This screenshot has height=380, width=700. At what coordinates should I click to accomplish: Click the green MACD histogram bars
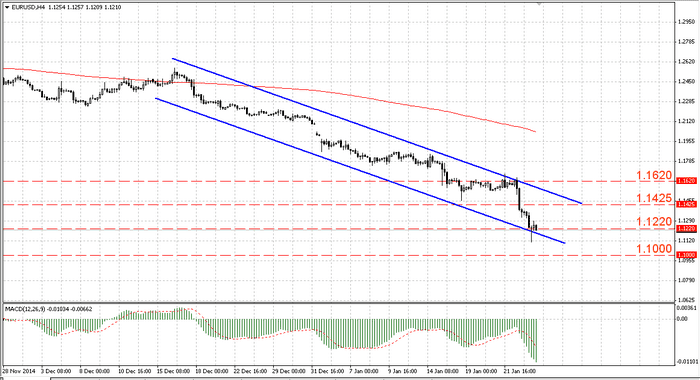coord(357,333)
